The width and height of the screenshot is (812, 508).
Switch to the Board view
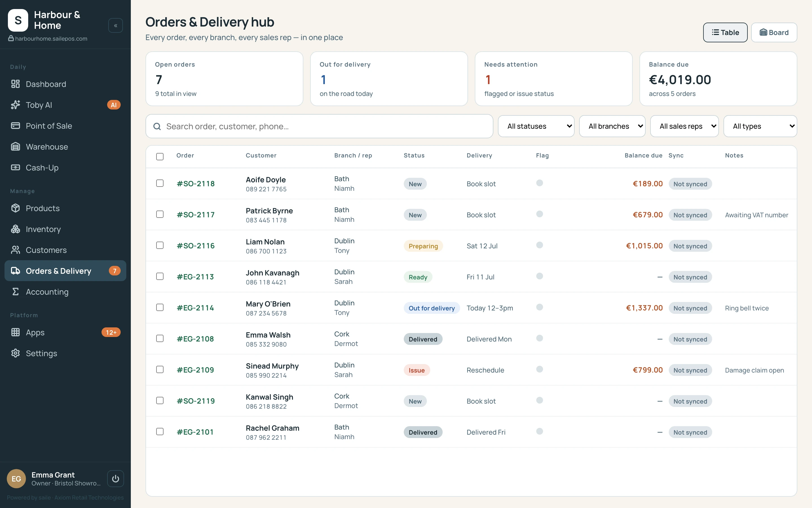click(774, 32)
